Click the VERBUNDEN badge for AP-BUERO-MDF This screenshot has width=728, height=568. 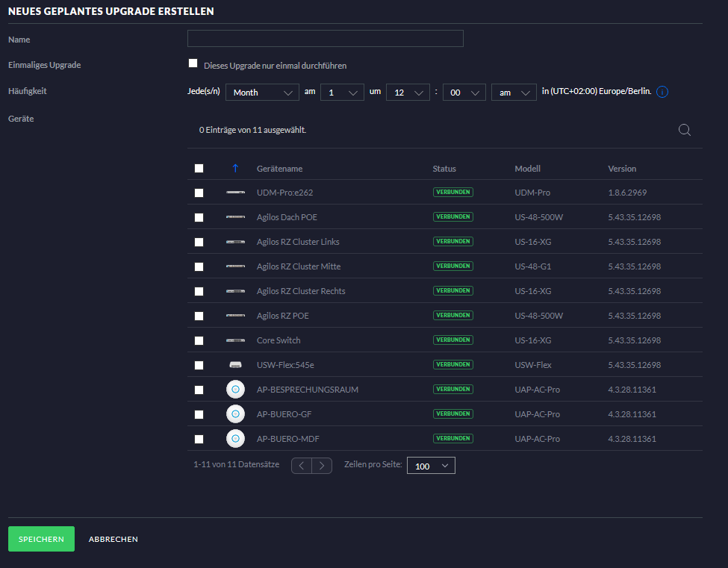tap(453, 438)
